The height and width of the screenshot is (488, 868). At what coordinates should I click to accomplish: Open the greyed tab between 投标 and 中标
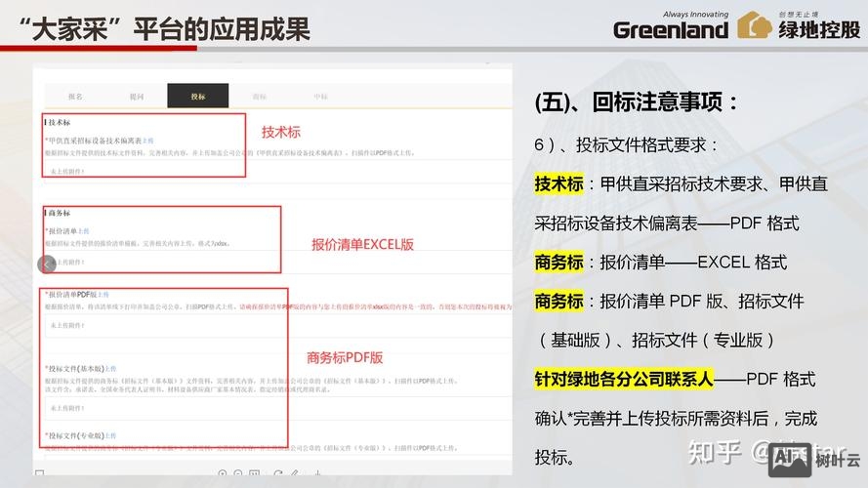pyautogui.click(x=260, y=97)
